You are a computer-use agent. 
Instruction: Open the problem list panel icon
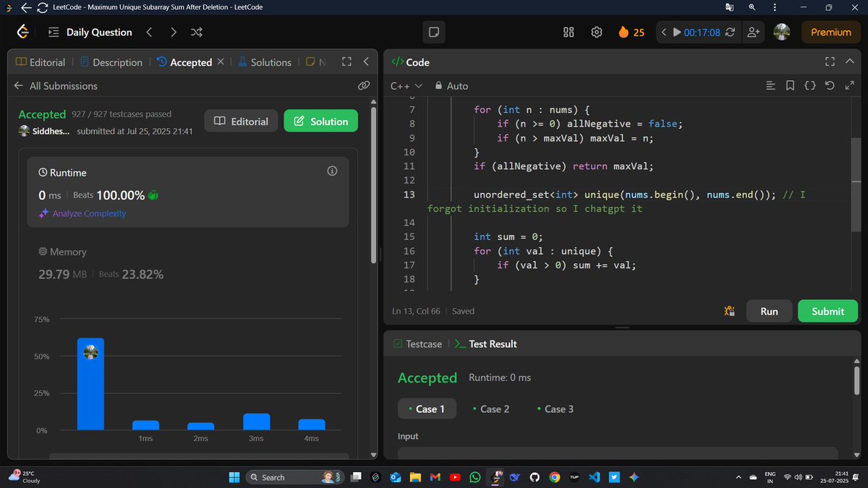click(x=54, y=32)
